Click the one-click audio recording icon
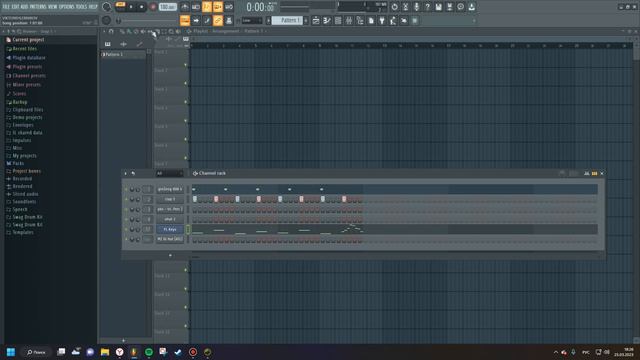The height and width of the screenshot is (360, 640). pyautogui.click(x=416, y=7)
